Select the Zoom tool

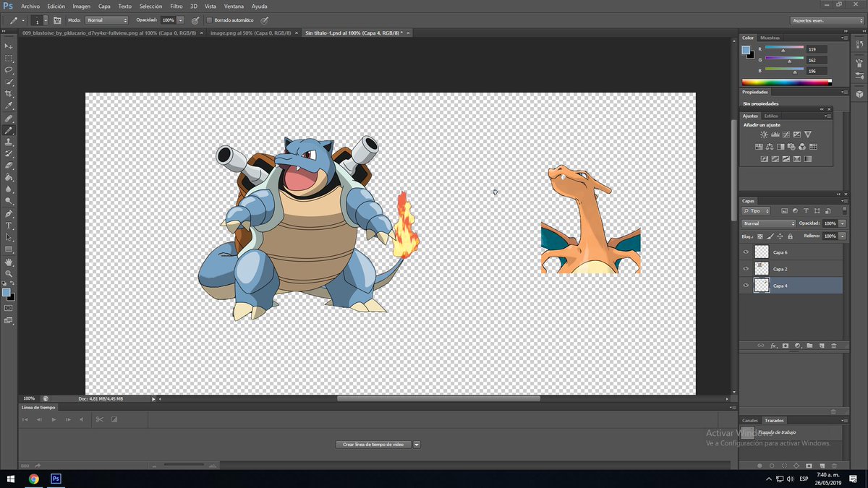point(9,273)
